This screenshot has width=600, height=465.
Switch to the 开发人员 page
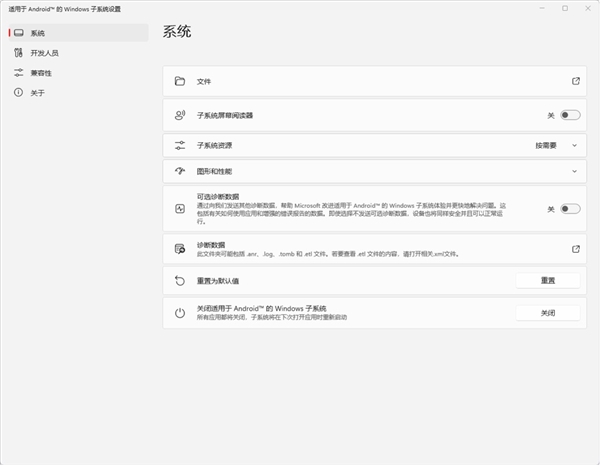[x=45, y=53]
